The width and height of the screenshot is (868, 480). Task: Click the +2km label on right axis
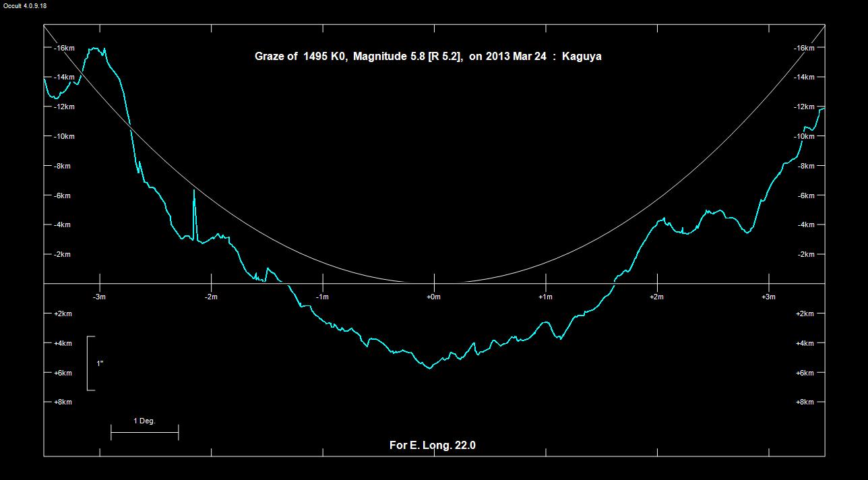tap(805, 314)
